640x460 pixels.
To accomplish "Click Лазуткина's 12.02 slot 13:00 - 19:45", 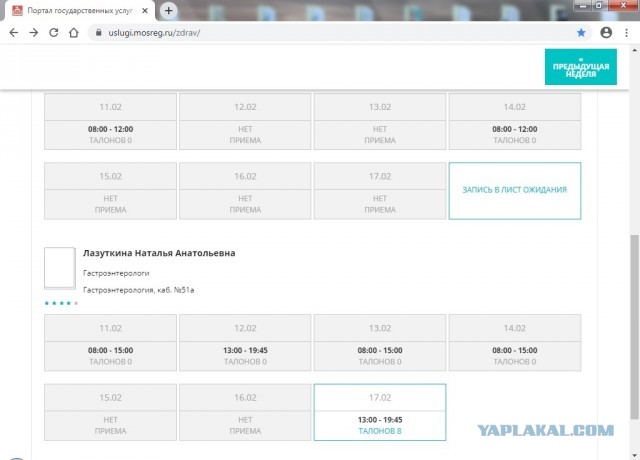I will 245,343.
